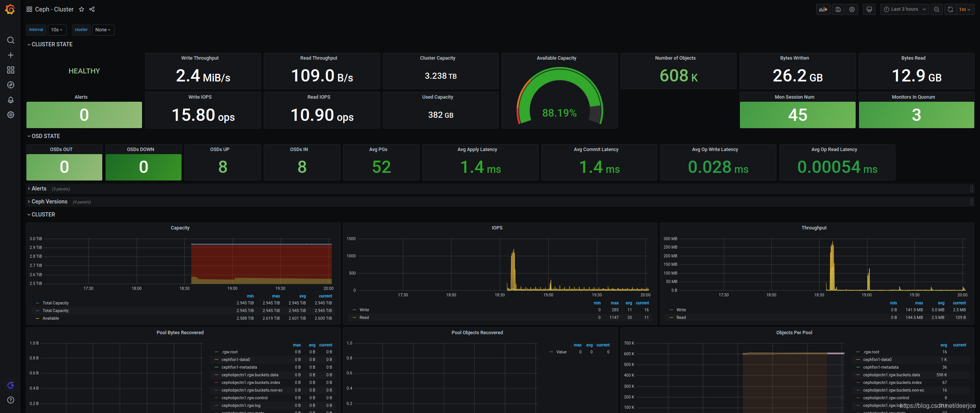This screenshot has height=413, width=980.
Task: Open the Create plus icon in the sidebar
Action: [x=11, y=55]
